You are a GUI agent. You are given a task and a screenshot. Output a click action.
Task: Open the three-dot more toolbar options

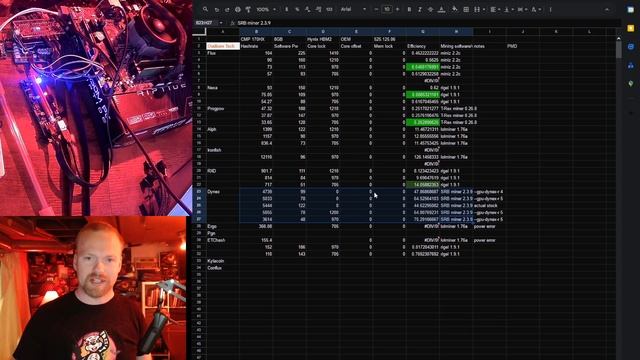pyautogui.click(x=550, y=9)
